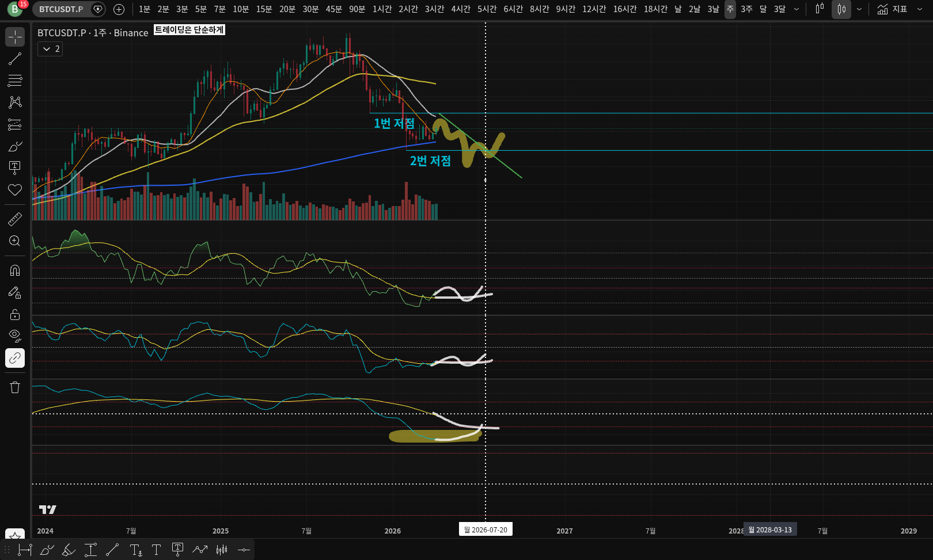Open the 지표 indicators button

pos(892,9)
